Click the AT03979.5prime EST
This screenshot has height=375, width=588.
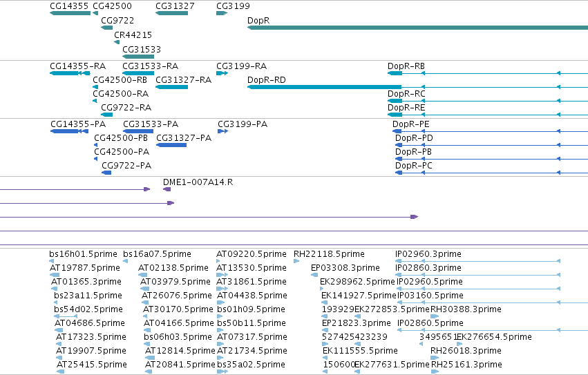(x=146, y=289)
